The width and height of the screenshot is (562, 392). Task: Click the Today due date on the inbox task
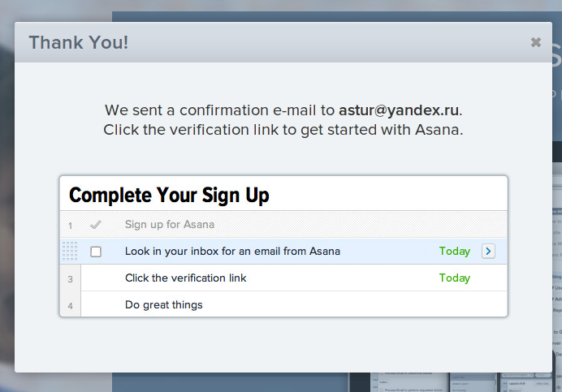click(455, 252)
